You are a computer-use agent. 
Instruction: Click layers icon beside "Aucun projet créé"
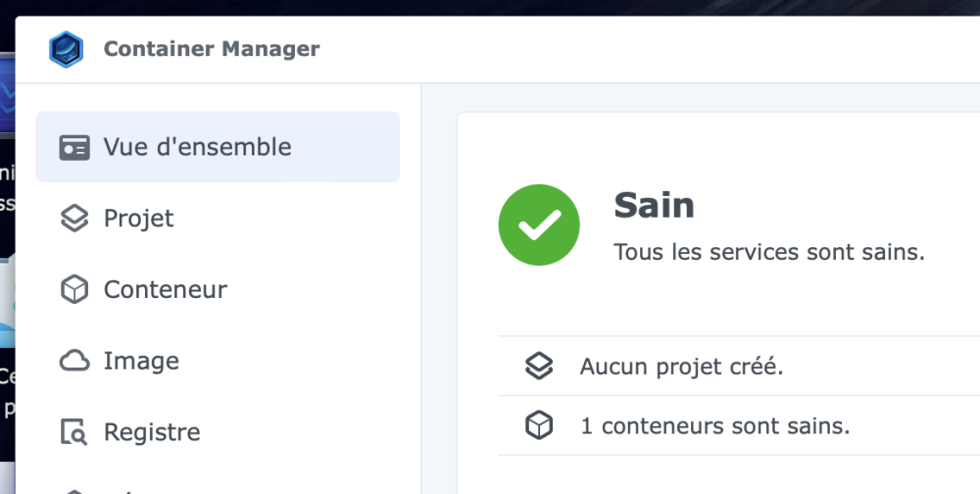[x=539, y=367]
